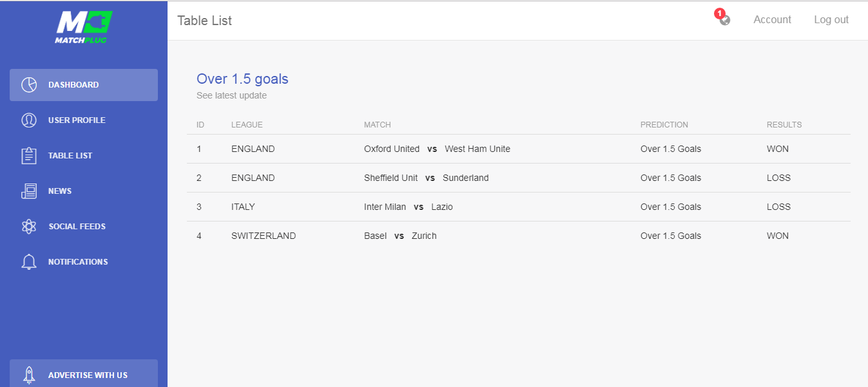Click the Sheffield Unit vs Sunderland match
Screen dimensions: 868x387
tap(426, 178)
